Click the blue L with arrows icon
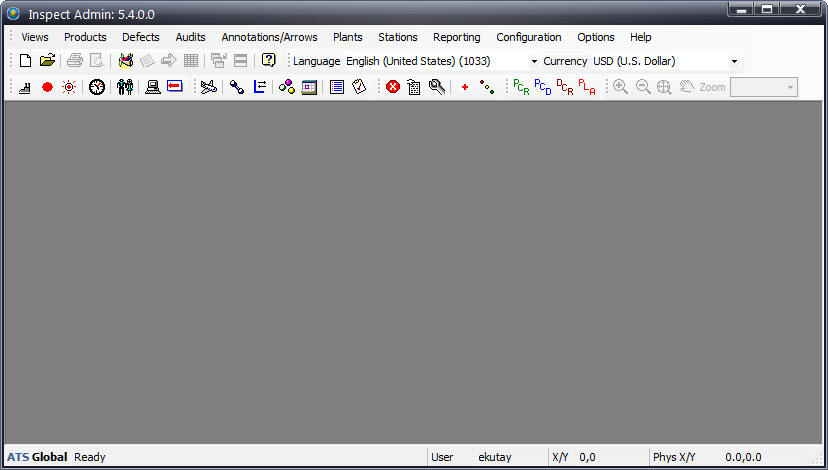The image size is (828, 470). pyautogui.click(x=259, y=87)
